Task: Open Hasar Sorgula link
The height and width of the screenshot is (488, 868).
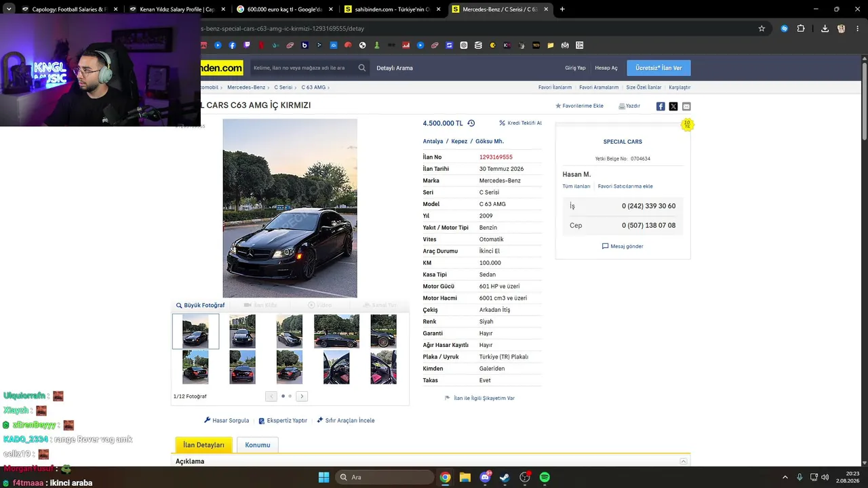Action: (226, 421)
